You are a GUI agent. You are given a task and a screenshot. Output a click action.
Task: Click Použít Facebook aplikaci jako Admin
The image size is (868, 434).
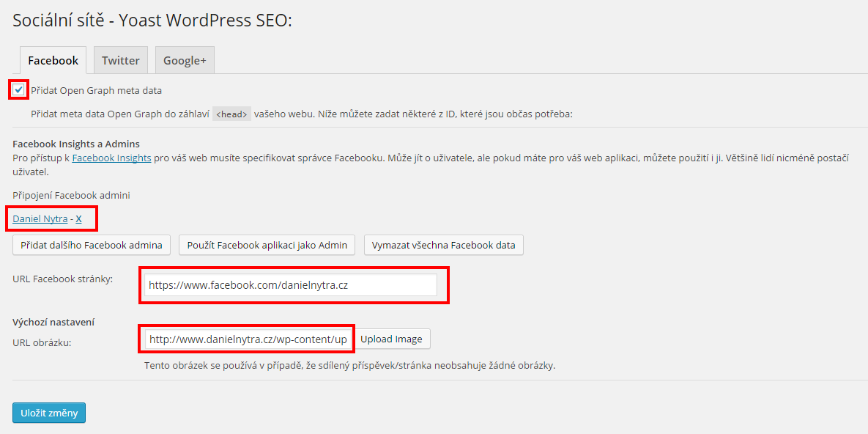coord(267,245)
